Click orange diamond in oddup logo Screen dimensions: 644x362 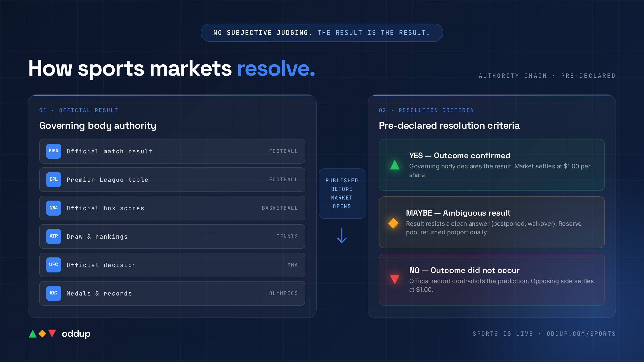(42, 334)
